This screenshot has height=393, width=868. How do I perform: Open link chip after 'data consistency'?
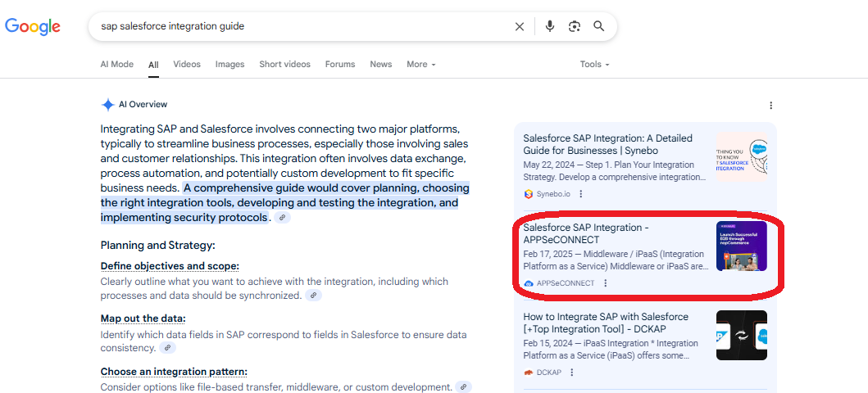click(168, 348)
